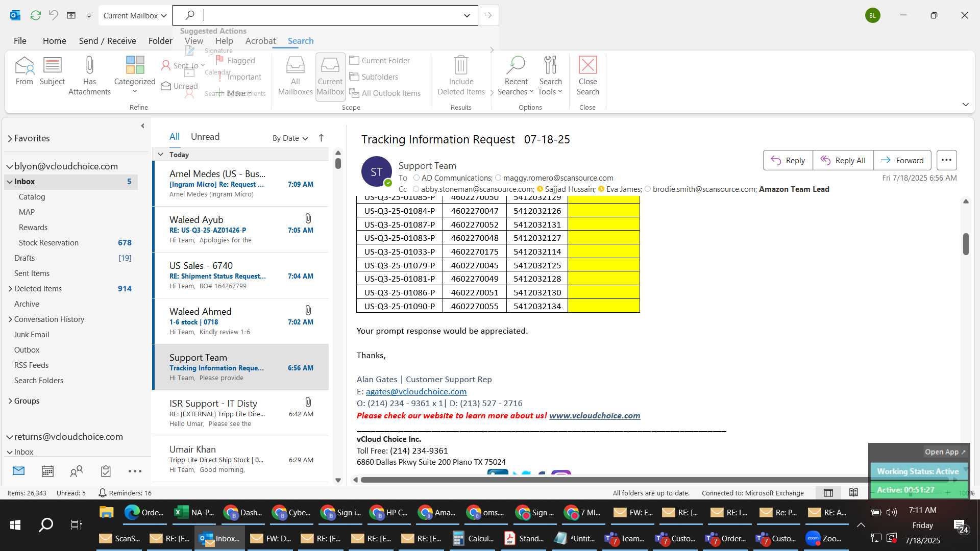
Task: Click Open App in tracker widget
Action: (x=945, y=452)
